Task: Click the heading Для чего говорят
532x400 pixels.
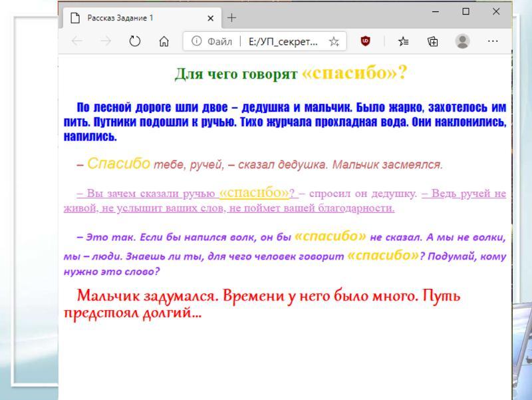Action: pyautogui.click(x=236, y=74)
